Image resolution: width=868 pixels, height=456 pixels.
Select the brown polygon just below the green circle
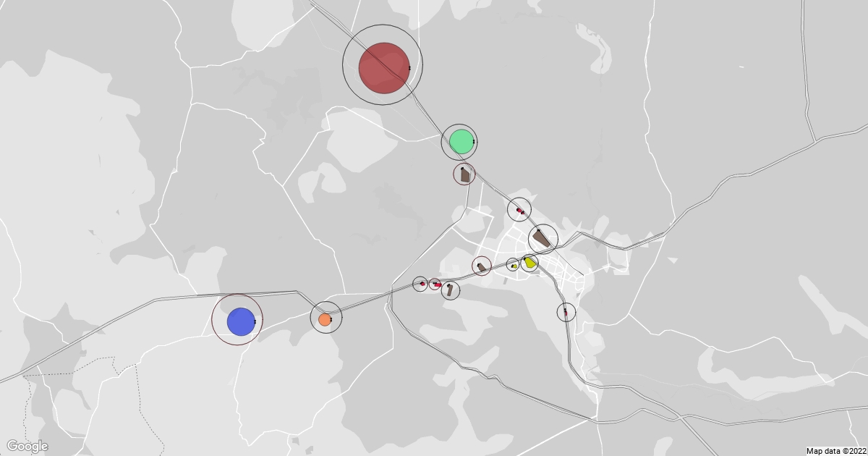pyautogui.click(x=465, y=174)
